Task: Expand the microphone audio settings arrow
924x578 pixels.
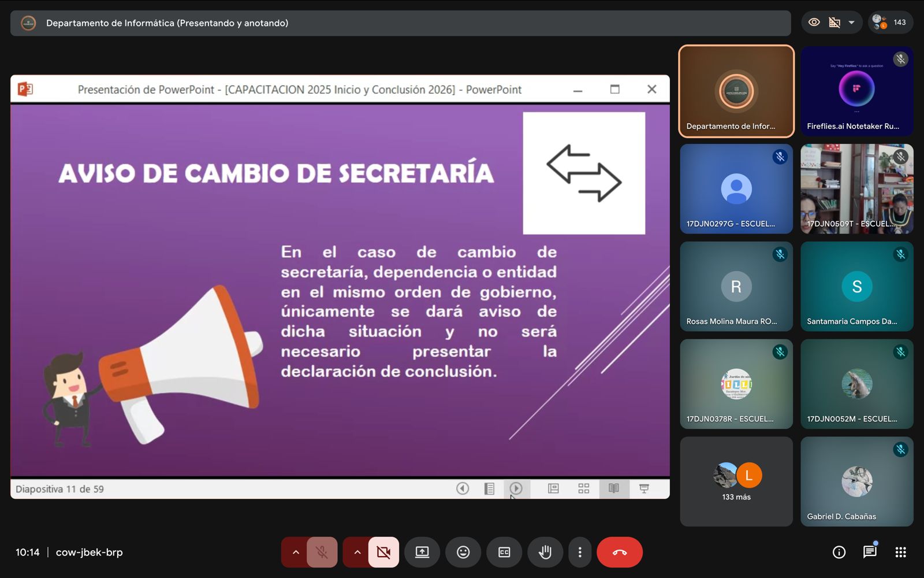Action: 296,553
